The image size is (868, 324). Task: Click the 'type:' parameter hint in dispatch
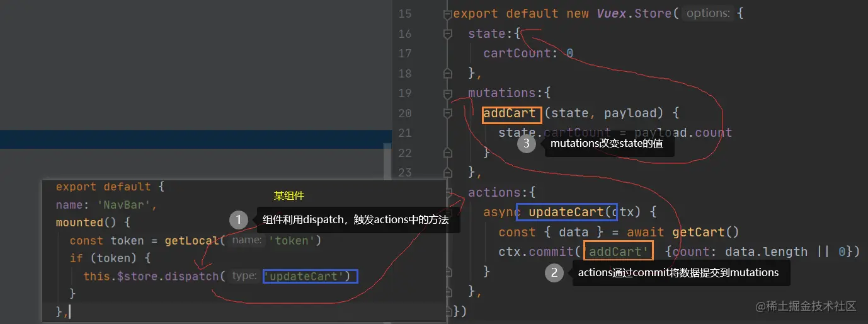click(244, 275)
